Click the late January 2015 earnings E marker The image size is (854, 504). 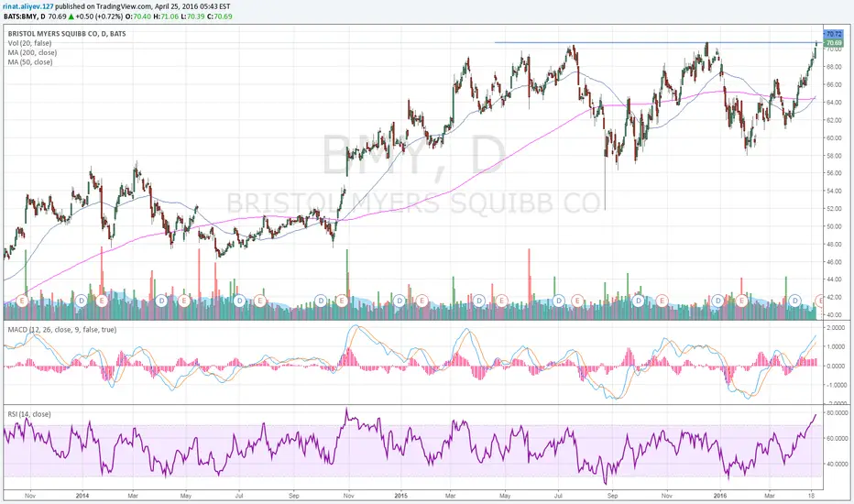point(421,301)
